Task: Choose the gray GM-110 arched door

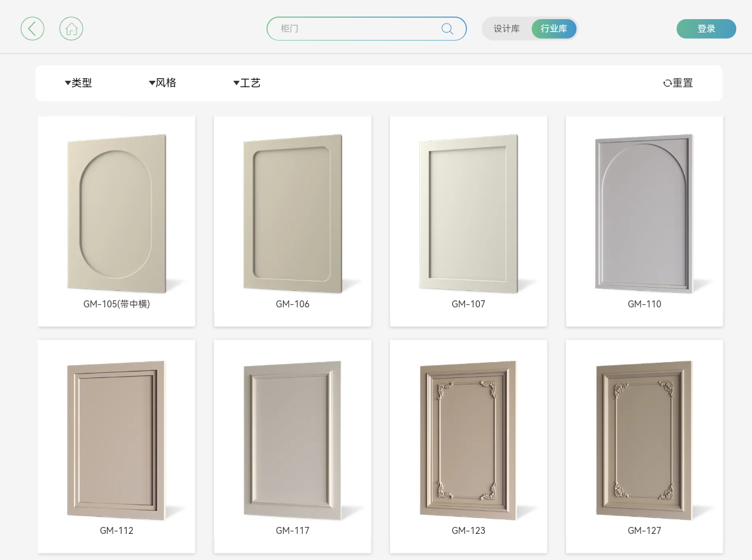Action: pyautogui.click(x=644, y=214)
